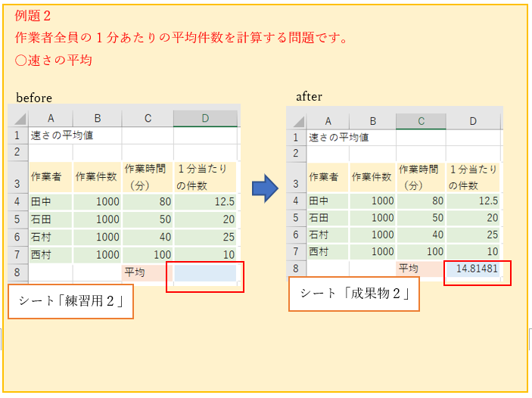The image size is (532, 398).
Task: Click the select-all corner of the after sheet
Action: tap(296, 121)
